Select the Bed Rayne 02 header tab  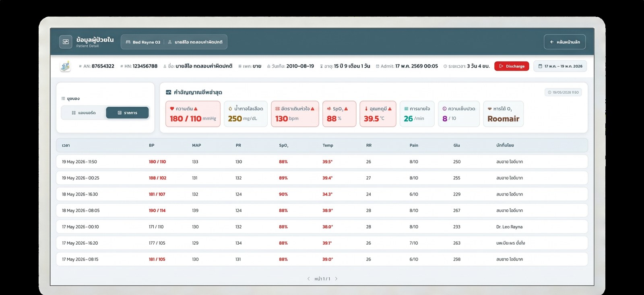click(x=143, y=42)
